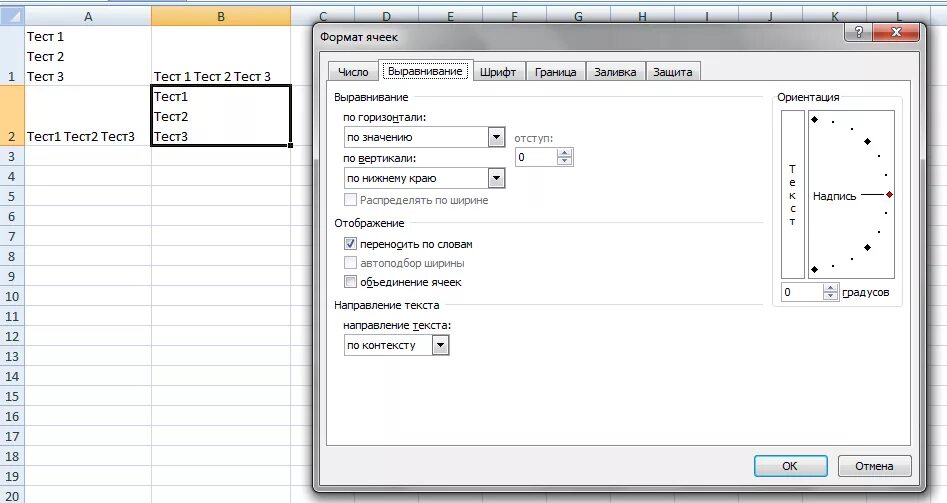Click the Отмена button
Viewport: 947px width, 503px height.
[874, 466]
